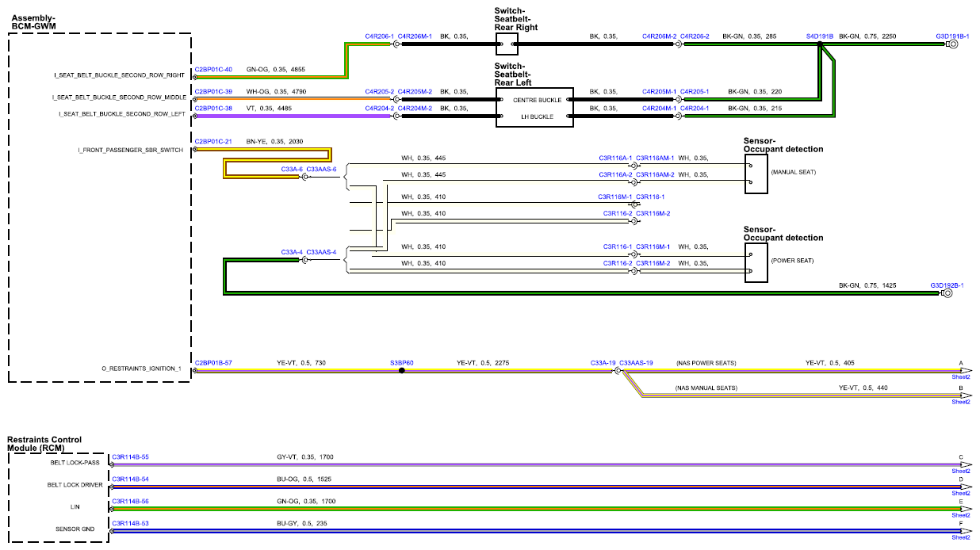Select connector reference C2BP01C-38
The height and width of the screenshot is (550, 980).
click(x=213, y=108)
